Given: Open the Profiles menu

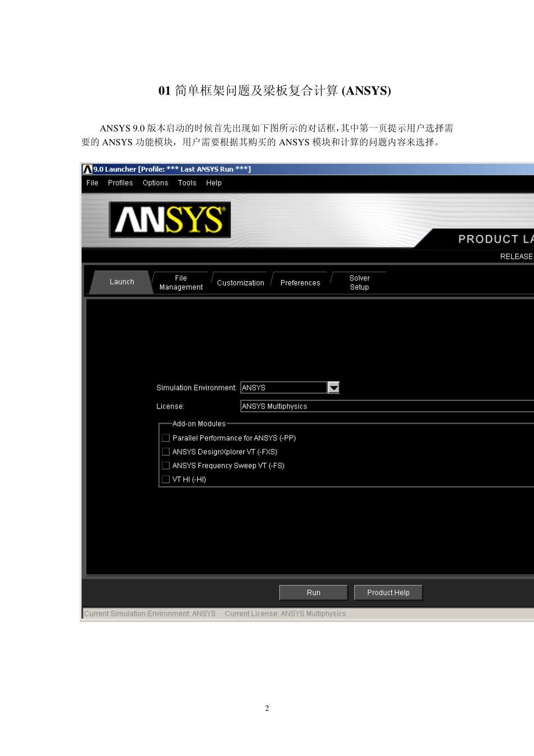Looking at the screenshot, I should point(120,183).
